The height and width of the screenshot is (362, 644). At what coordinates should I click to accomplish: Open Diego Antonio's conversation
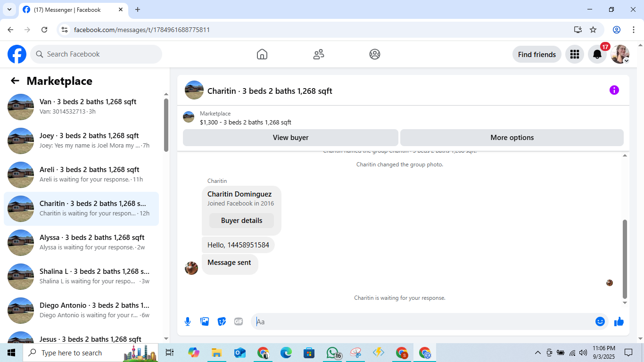(x=81, y=311)
